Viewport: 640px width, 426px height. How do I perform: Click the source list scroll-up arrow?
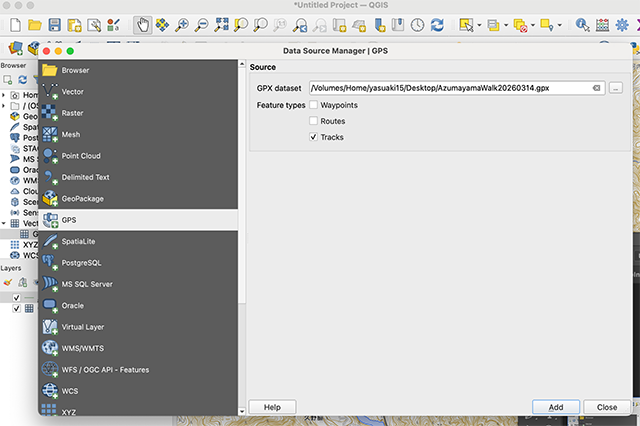click(242, 64)
